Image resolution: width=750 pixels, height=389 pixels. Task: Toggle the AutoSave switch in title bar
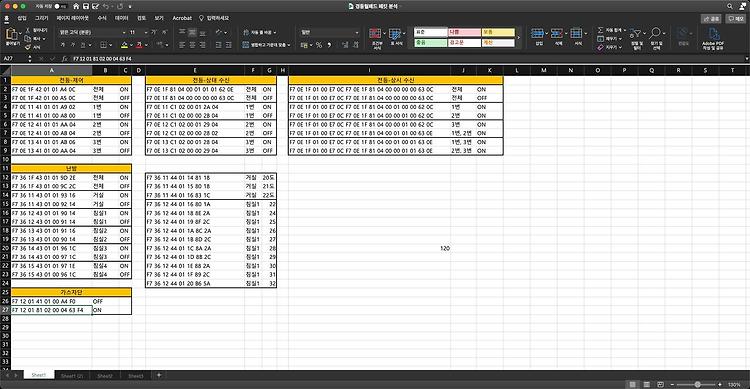click(x=60, y=6)
